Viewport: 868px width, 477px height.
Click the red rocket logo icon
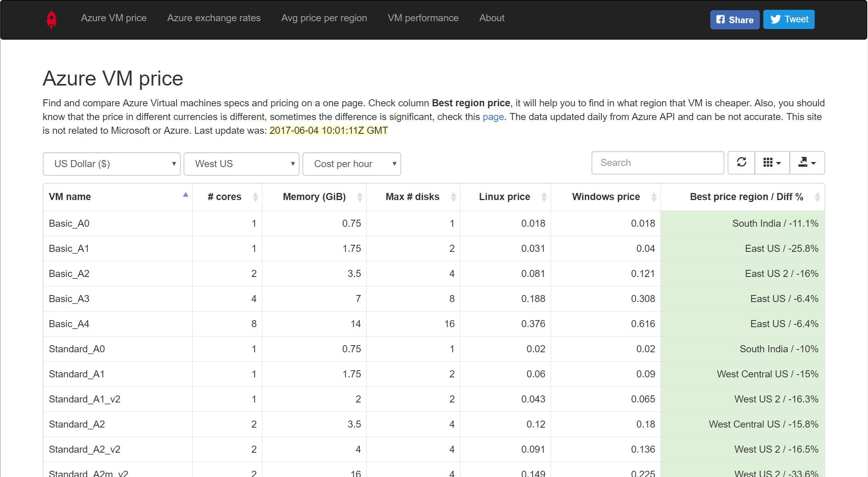pyautogui.click(x=51, y=19)
